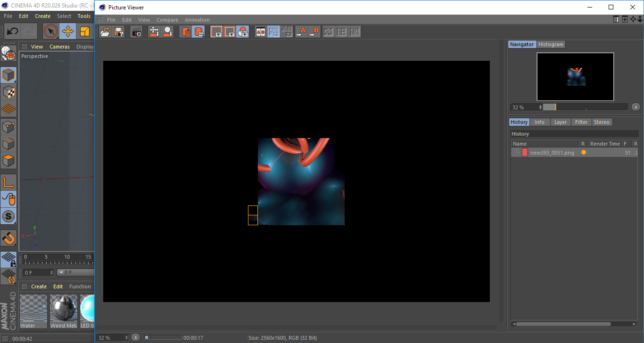Switch to Texture mode checkered cube
This screenshot has height=343, width=644.
click(8, 92)
